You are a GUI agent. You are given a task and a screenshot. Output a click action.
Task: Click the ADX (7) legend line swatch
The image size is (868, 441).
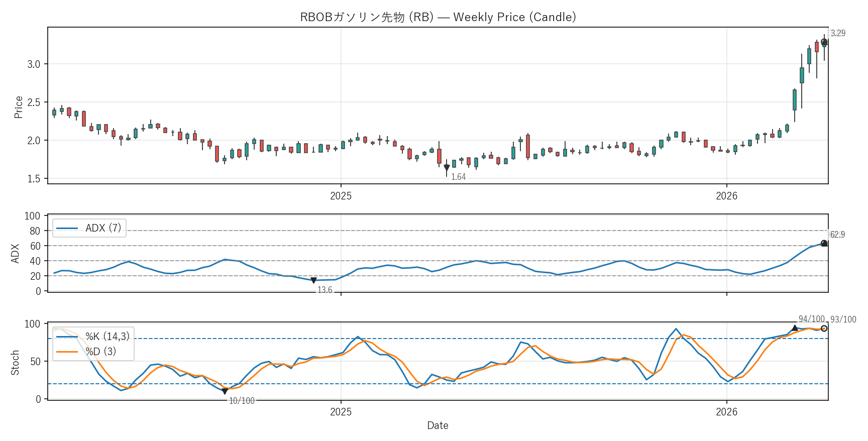tap(67, 229)
